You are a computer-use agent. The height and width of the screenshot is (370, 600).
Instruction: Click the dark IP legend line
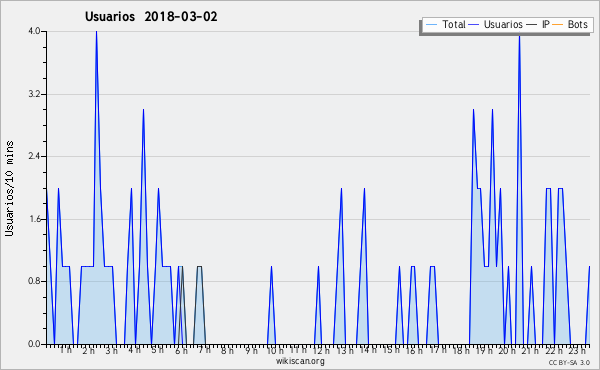pos(532,25)
